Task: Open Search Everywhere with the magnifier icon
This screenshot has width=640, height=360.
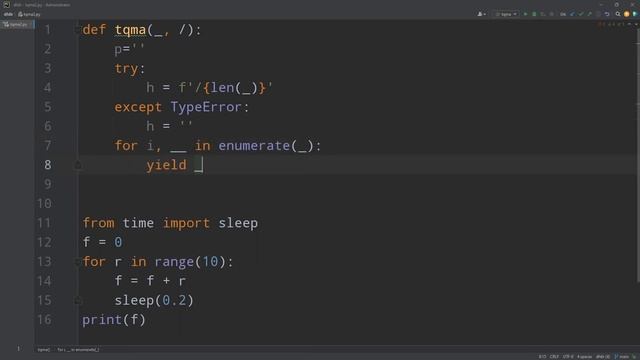Action: point(618,14)
